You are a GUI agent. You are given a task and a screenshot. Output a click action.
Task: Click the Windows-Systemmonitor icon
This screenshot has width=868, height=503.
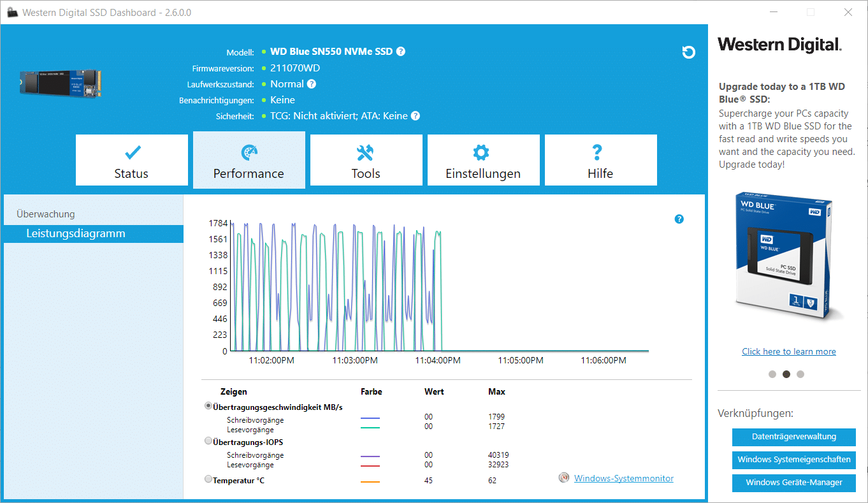pyautogui.click(x=563, y=478)
